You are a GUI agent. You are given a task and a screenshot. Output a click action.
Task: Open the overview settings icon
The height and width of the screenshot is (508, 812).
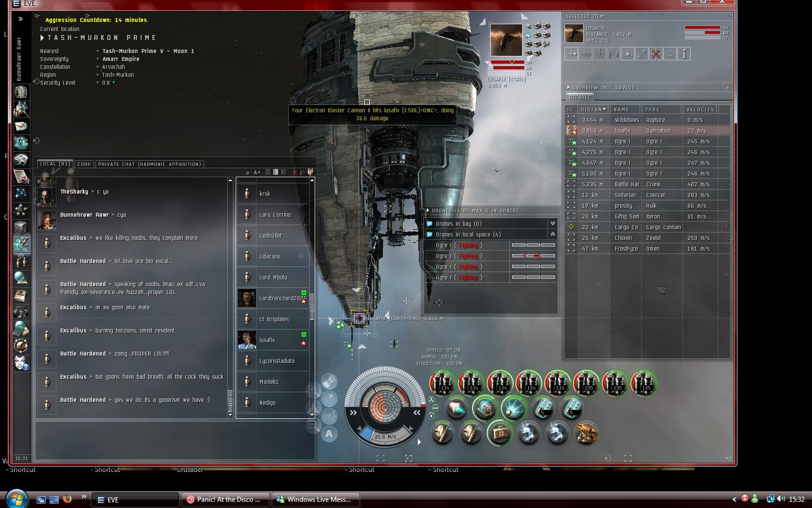click(726, 87)
